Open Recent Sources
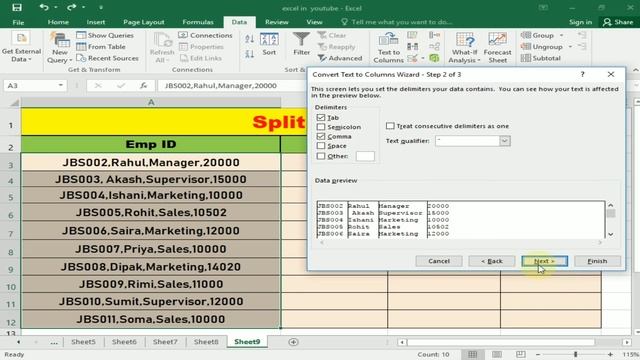 [108, 58]
